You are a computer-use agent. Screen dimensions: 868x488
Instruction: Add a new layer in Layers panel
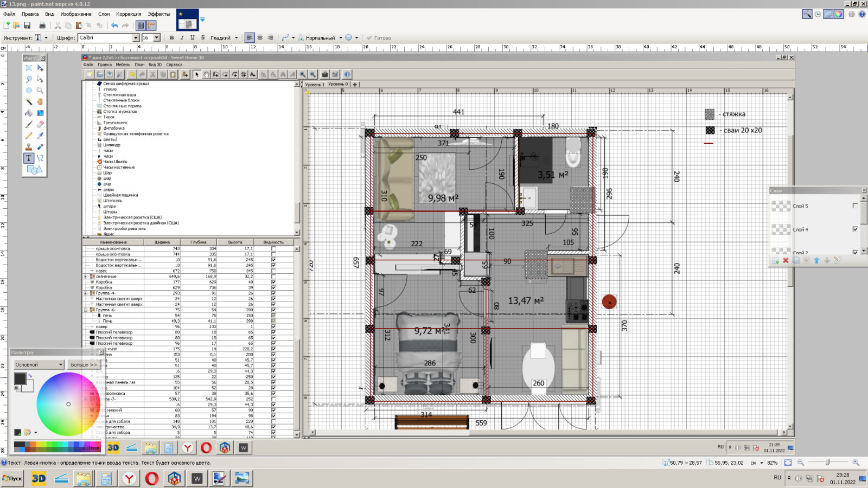point(775,261)
